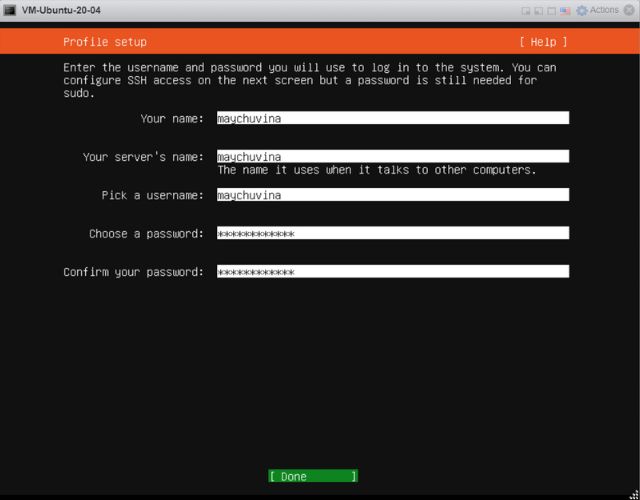The height and width of the screenshot is (500, 640).
Task: Focus the Confirm your password field
Action: (393, 271)
